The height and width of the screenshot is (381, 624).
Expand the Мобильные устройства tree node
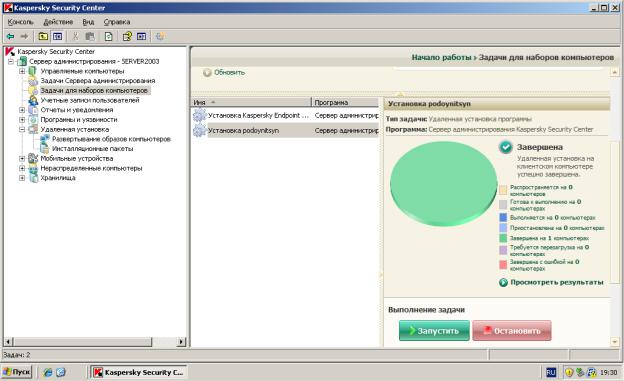[22, 158]
